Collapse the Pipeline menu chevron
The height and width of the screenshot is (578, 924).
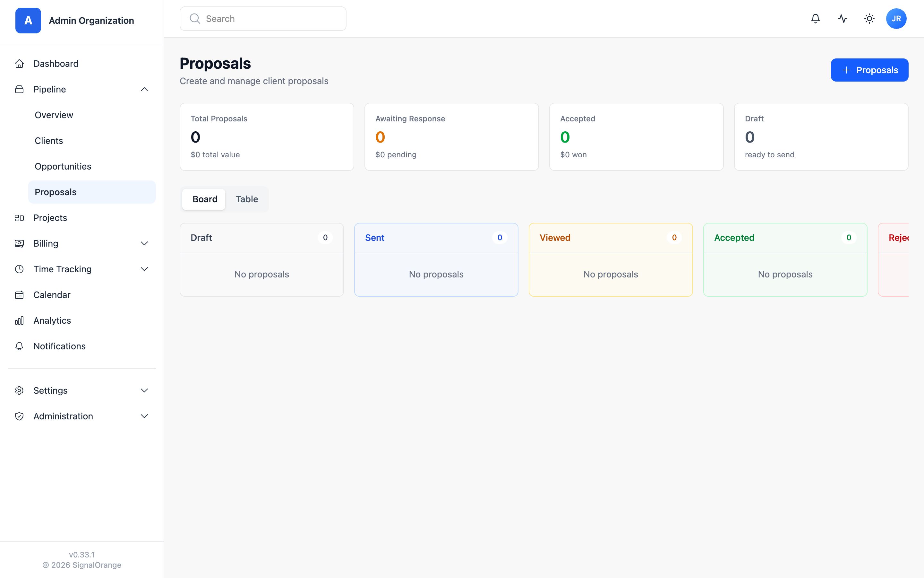point(144,90)
